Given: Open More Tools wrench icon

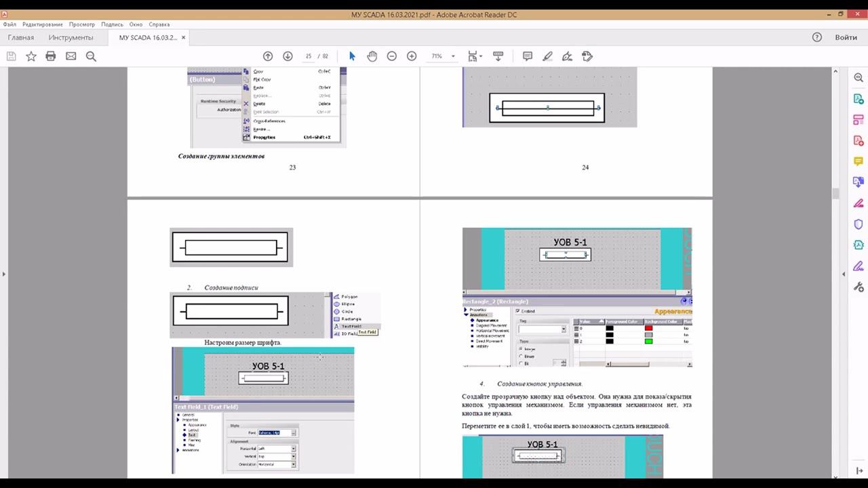Looking at the screenshot, I should 859,287.
